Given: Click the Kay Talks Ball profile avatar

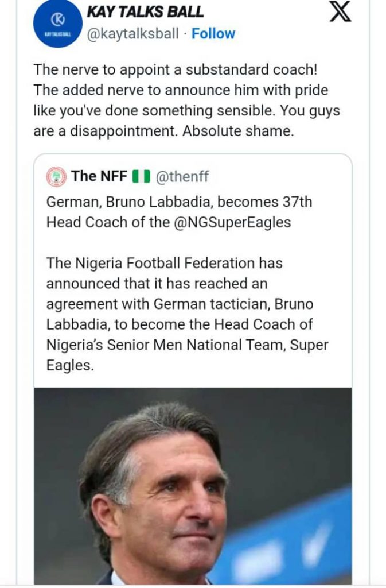Looking at the screenshot, I should click(x=58, y=24).
